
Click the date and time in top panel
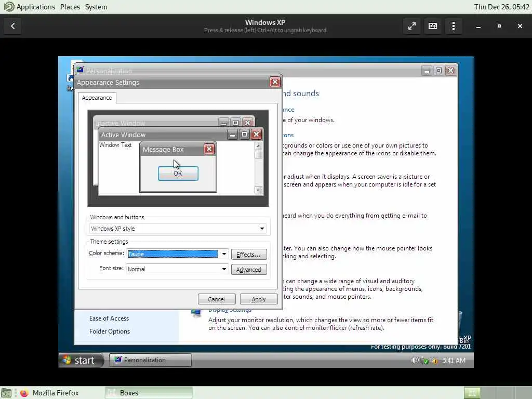point(501,7)
